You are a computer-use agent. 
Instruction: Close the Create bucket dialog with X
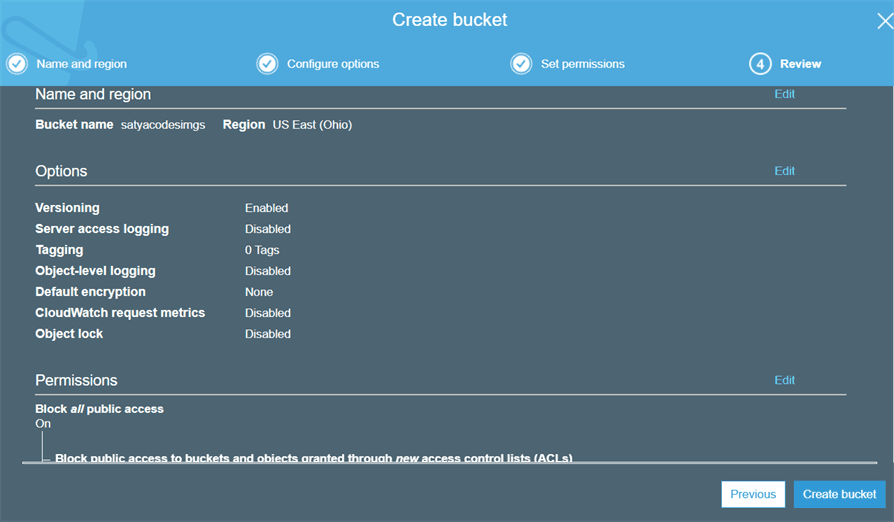(884, 21)
